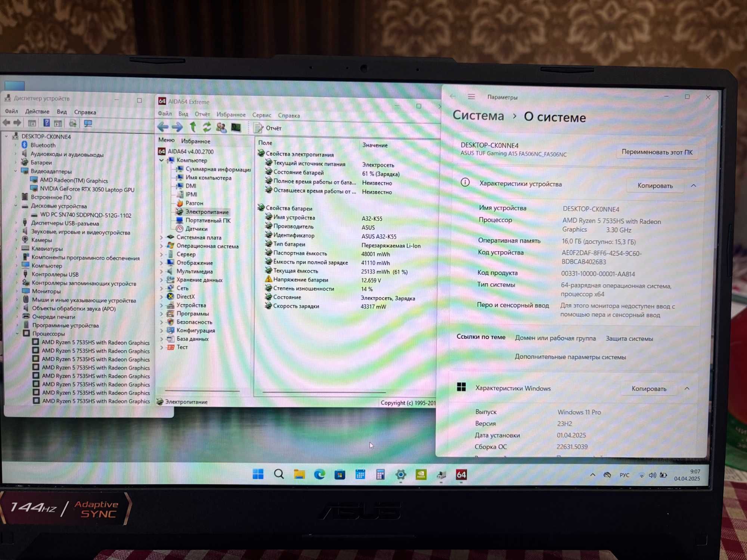Click Device Manager forward arrow icon
This screenshot has width=747, height=560.
[17, 122]
